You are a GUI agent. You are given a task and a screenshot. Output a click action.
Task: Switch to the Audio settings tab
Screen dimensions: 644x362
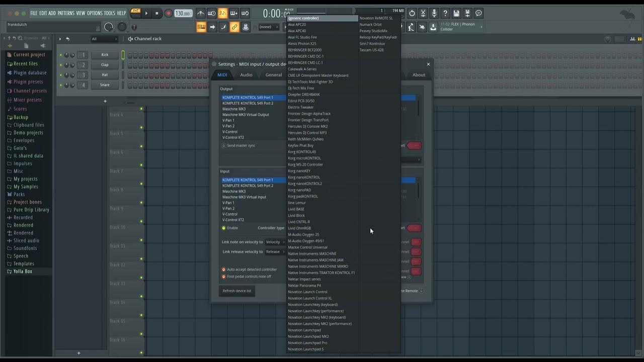pos(246,75)
